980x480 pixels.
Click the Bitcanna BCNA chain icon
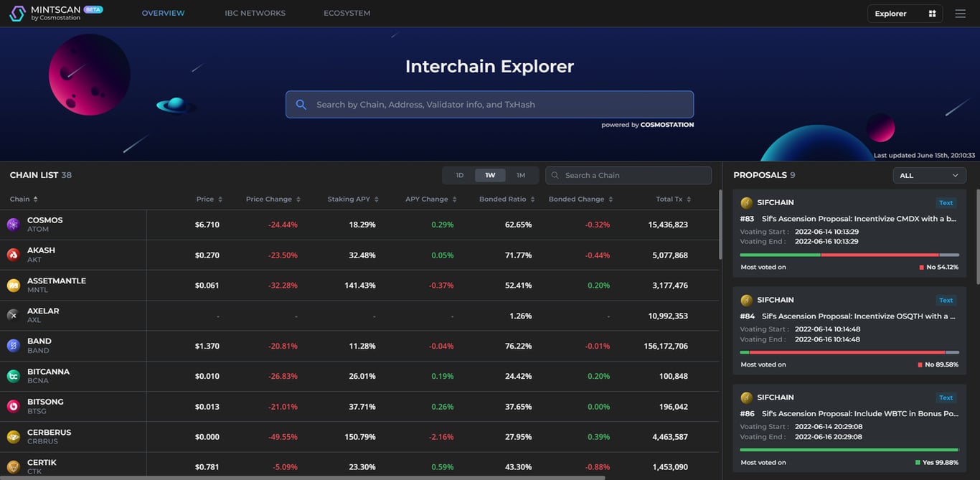pyautogui.click(x=13, y=376)
